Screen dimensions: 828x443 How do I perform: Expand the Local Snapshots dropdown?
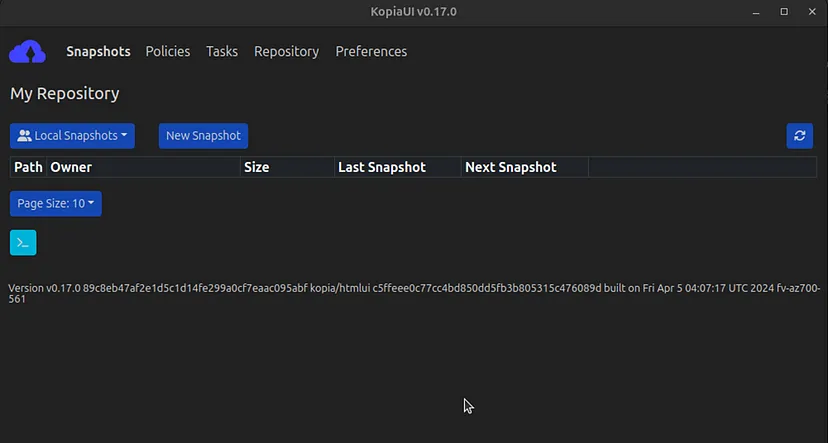[73, 136]
